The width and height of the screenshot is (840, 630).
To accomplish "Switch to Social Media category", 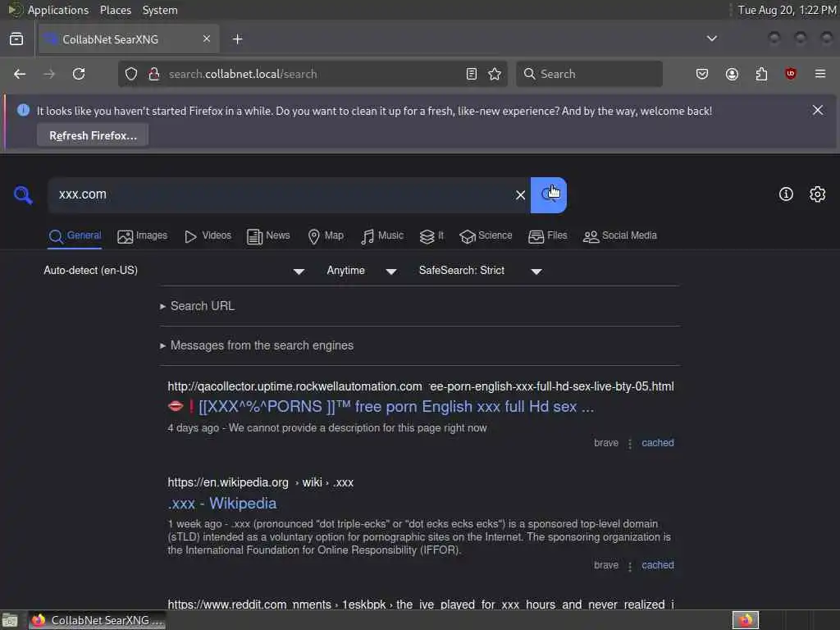I will 620,235.
